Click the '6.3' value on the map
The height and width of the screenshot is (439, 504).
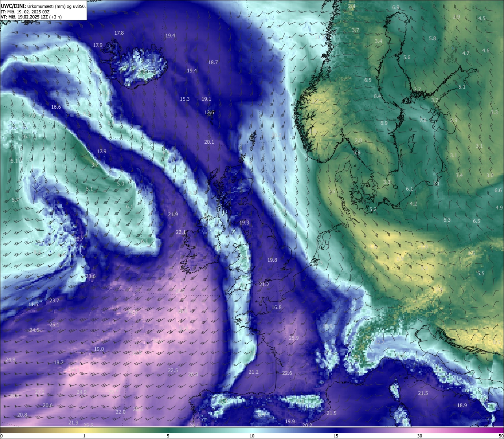[x=447, y=220]
